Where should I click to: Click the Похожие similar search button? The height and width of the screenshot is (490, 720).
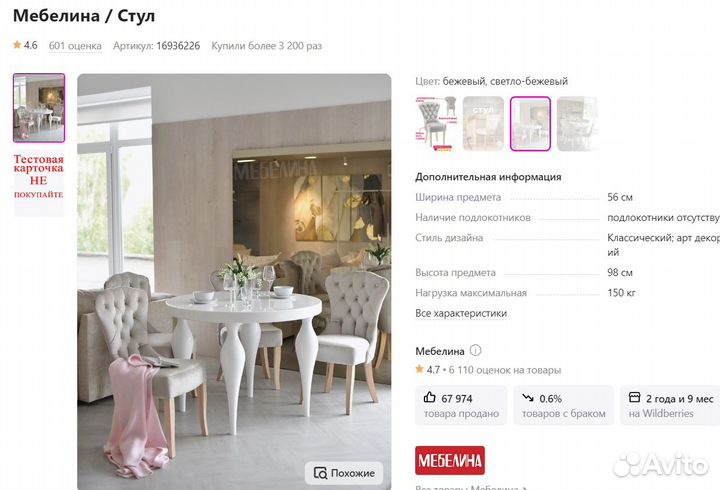344,473
